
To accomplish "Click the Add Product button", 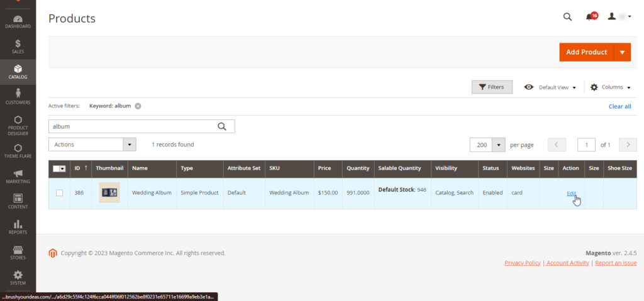I will tap(586, 52).
